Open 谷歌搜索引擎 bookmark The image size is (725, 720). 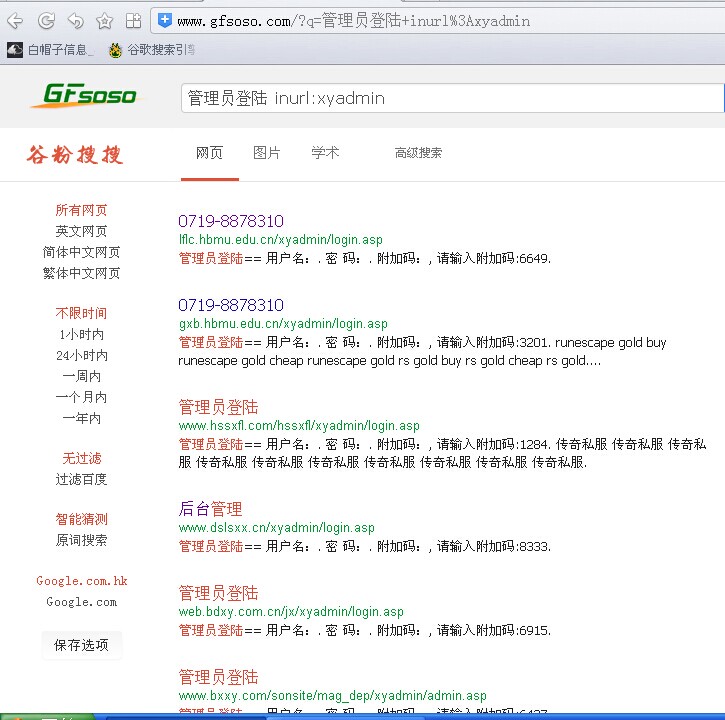coord(152,49)
